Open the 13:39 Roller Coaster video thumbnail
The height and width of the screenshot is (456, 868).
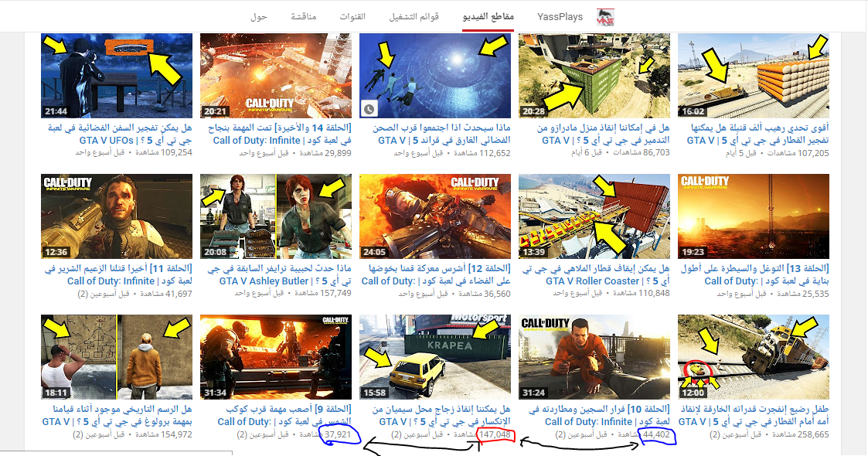pos(594,216)
